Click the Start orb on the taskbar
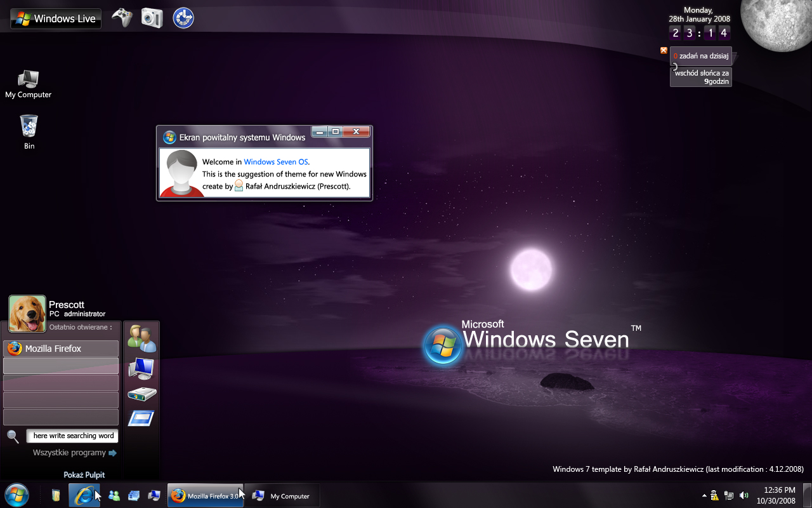This screenshot has height=508, width=812. (16, 495)
